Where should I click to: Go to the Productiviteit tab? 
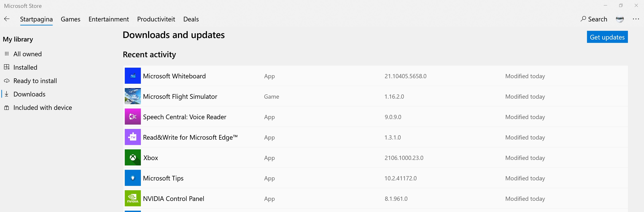coord(156,19)
